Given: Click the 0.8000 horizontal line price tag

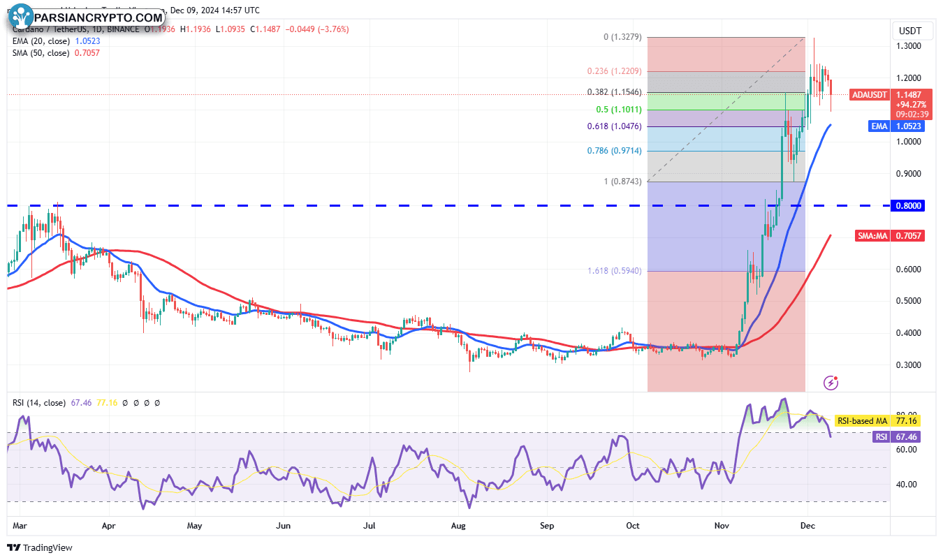Looking at the screenshot, I should (x=909, y=205).
